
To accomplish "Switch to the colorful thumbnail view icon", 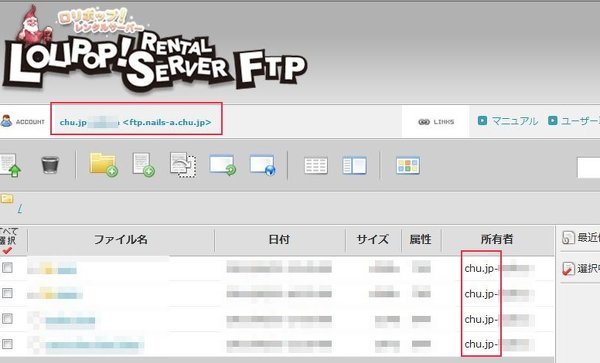I will [x=408, y=165].
